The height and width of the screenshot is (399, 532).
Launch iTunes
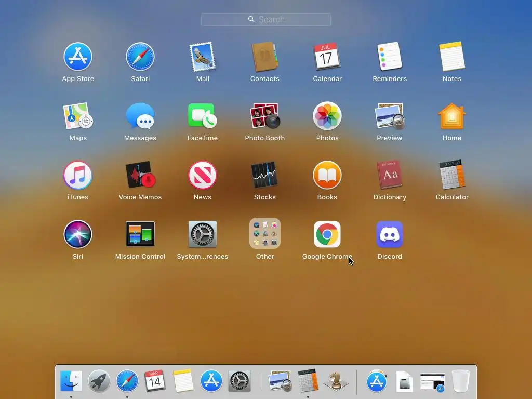pos(78,175)
